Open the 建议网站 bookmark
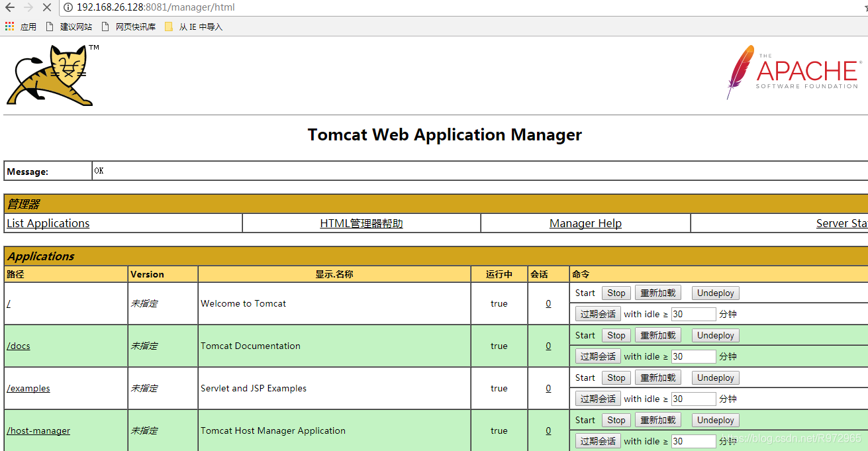Screen dimensions: 868x451 click(69, 26)
